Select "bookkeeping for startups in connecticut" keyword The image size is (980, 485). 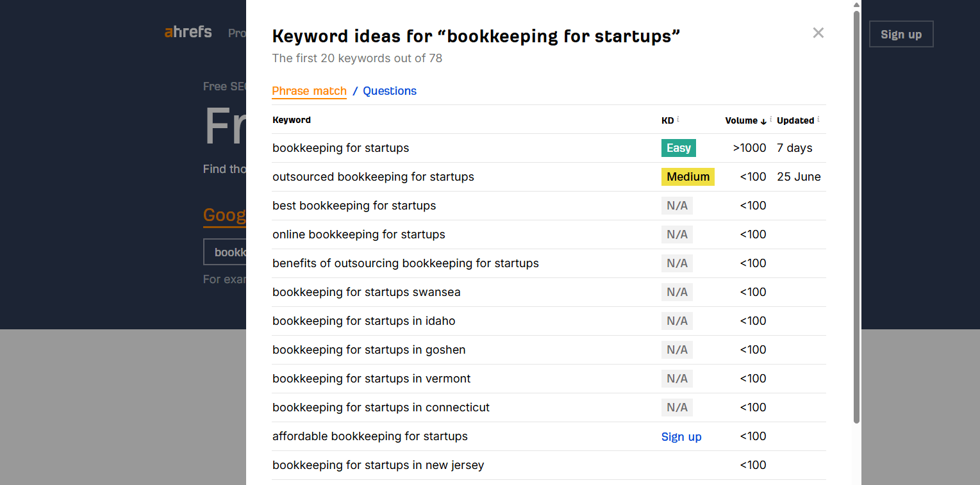381,407
